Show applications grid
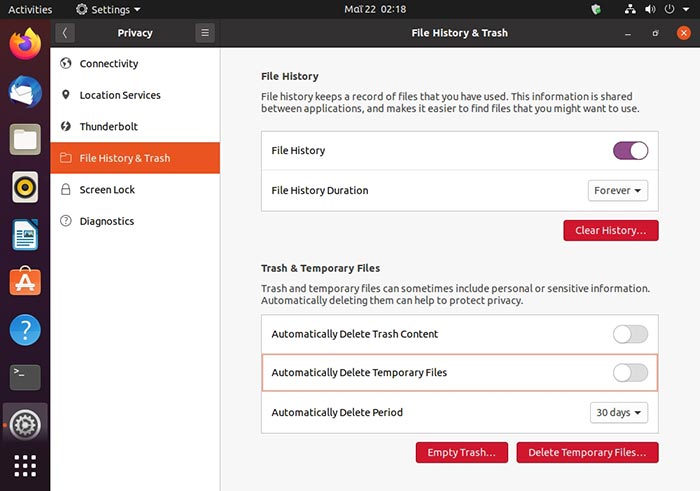700x491 pixels. 25,466
